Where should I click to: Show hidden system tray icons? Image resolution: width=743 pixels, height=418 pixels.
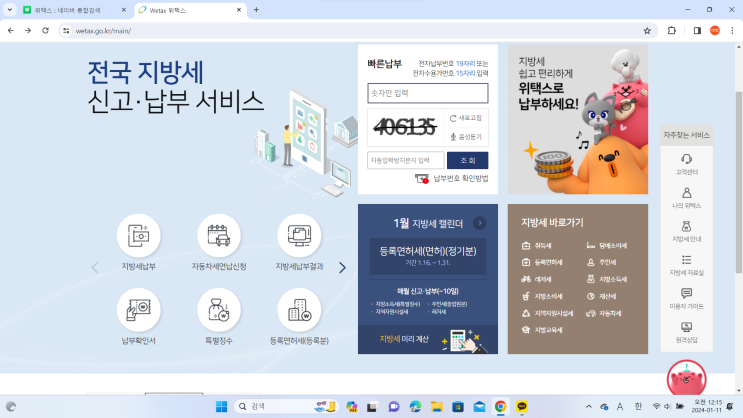pyautogui.click(x=589, y=407)
